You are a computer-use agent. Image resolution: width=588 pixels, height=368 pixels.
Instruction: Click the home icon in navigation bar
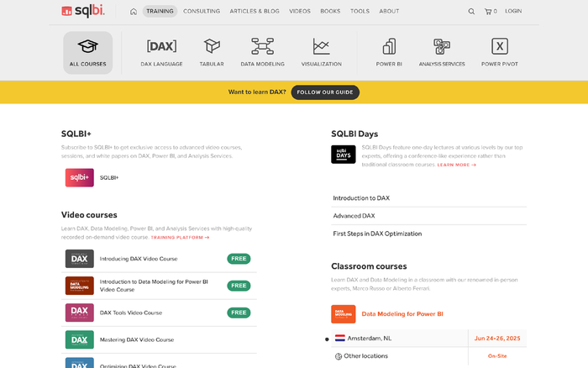coord(134,12)
